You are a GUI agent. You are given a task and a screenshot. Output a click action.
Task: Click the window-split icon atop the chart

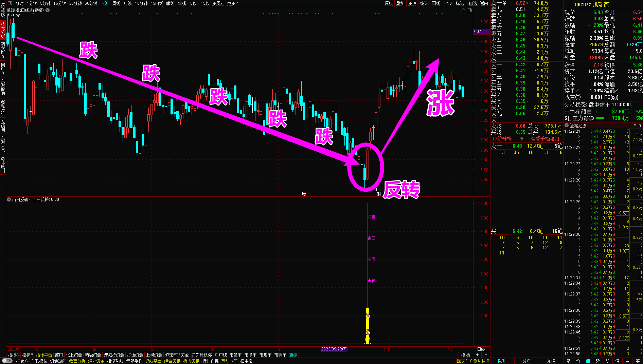[x=470, y=11]
